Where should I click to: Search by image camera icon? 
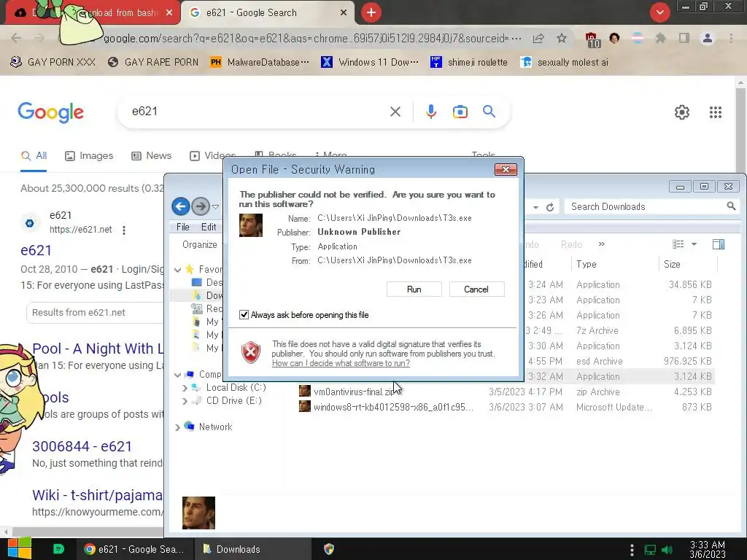pyautogui.click(x=460, y=112)
